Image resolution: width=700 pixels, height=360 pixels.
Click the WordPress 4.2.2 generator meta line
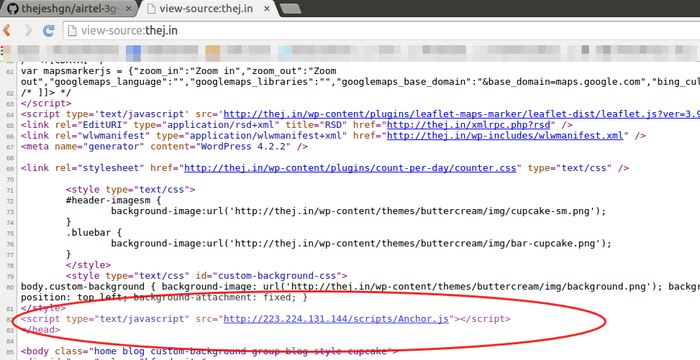[x=164, y=147]
